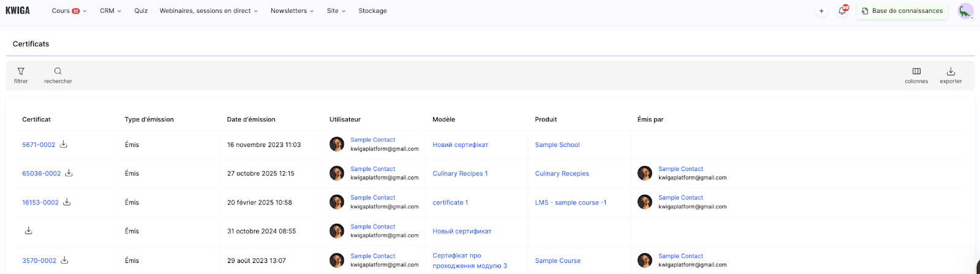Expand the CRM dropdown menu

[x=110, y=11]
